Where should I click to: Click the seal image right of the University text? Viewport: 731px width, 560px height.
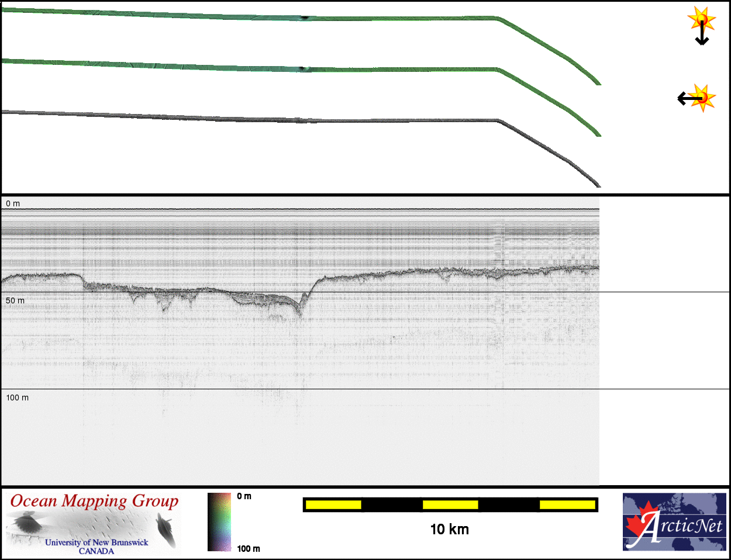167,529
